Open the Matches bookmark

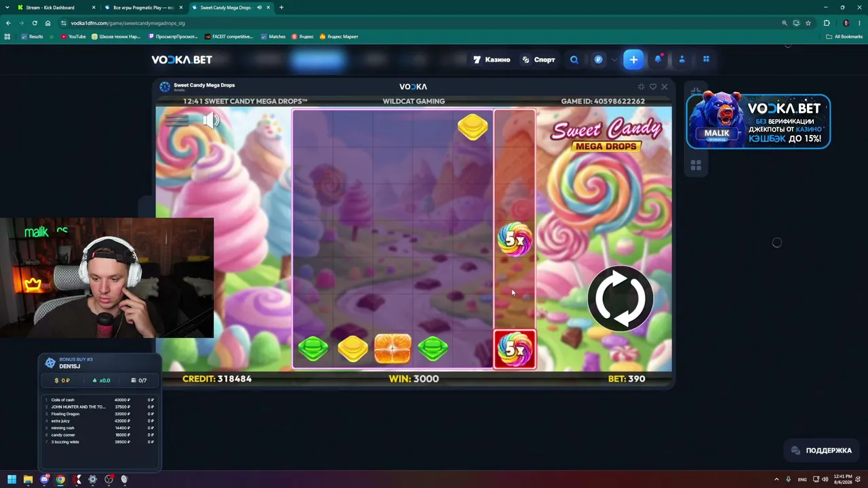click(x=273, y=37)
